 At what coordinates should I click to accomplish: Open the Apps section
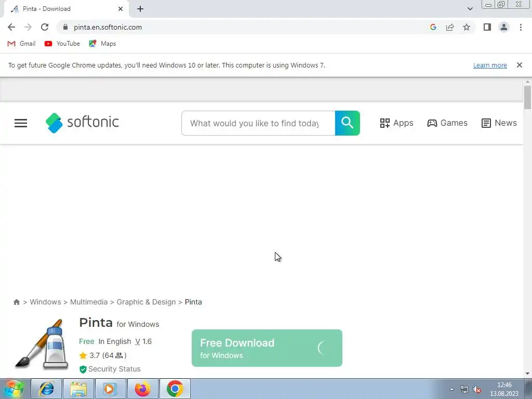coord(396,123)
